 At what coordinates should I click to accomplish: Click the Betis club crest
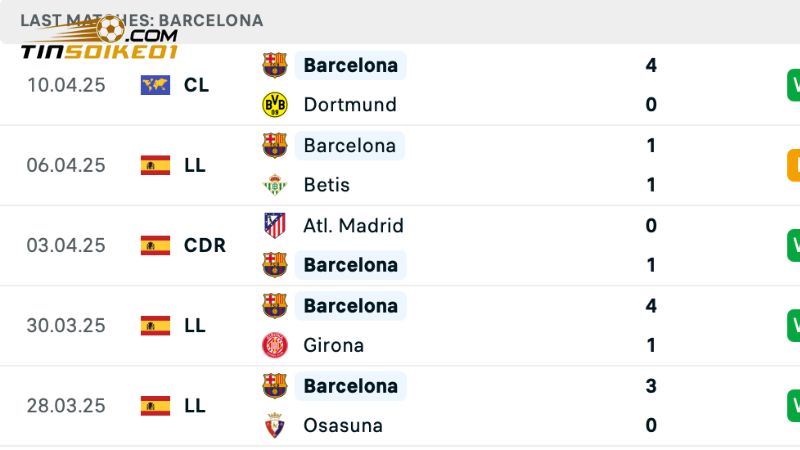click(x=274, y=185)
